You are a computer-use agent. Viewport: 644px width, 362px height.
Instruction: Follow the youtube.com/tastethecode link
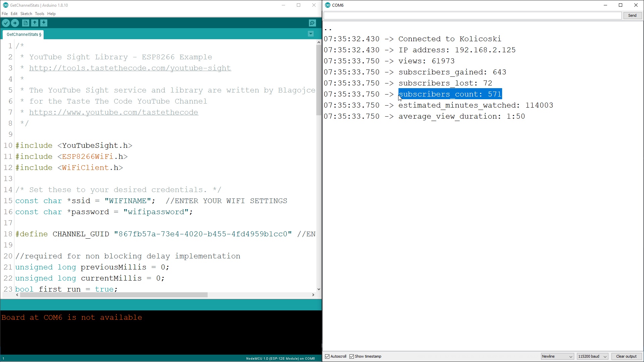114,112
